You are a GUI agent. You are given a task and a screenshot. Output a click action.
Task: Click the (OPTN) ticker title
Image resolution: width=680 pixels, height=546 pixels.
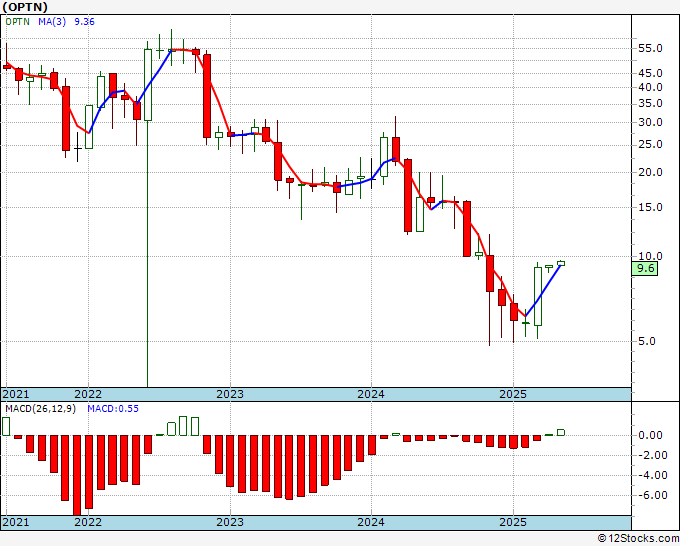point(25,7)
